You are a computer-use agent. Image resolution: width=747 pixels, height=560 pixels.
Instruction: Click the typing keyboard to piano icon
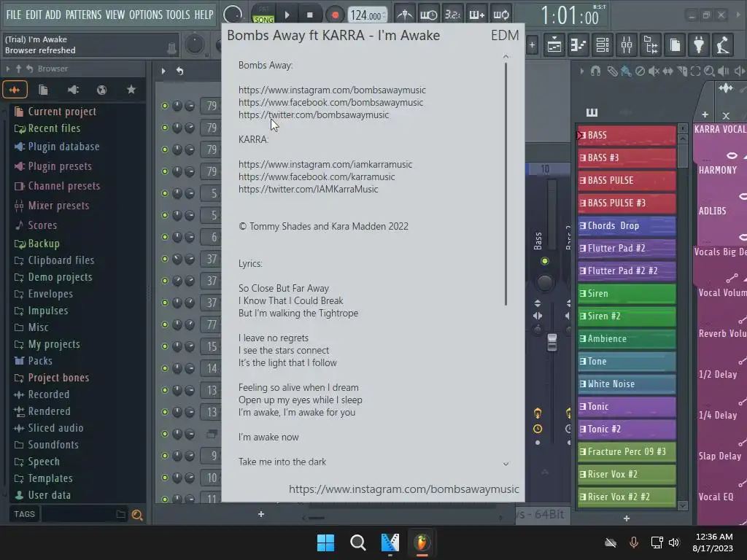pyautogui.click(x=476, y=15)
